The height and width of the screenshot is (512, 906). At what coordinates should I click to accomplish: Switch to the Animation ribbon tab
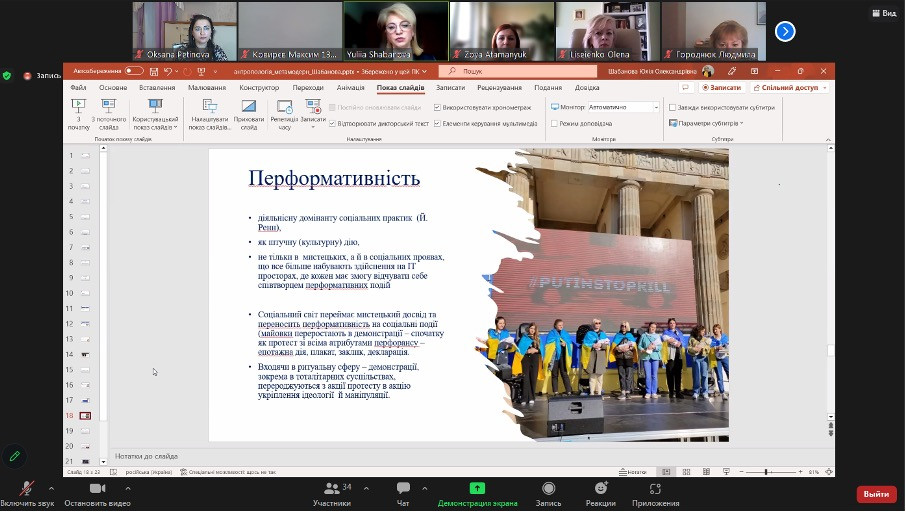point(350,88)
